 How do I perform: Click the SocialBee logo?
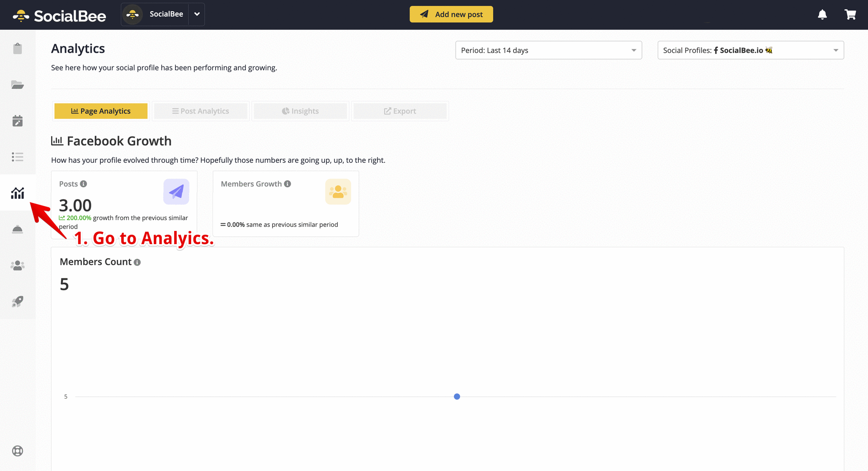[59, 16]
